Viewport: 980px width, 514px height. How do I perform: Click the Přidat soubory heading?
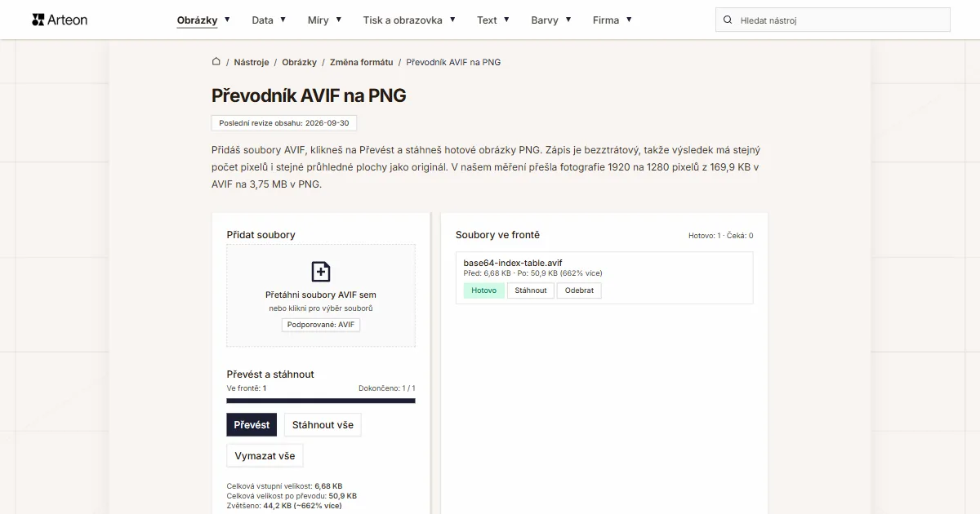click(261, 235)
